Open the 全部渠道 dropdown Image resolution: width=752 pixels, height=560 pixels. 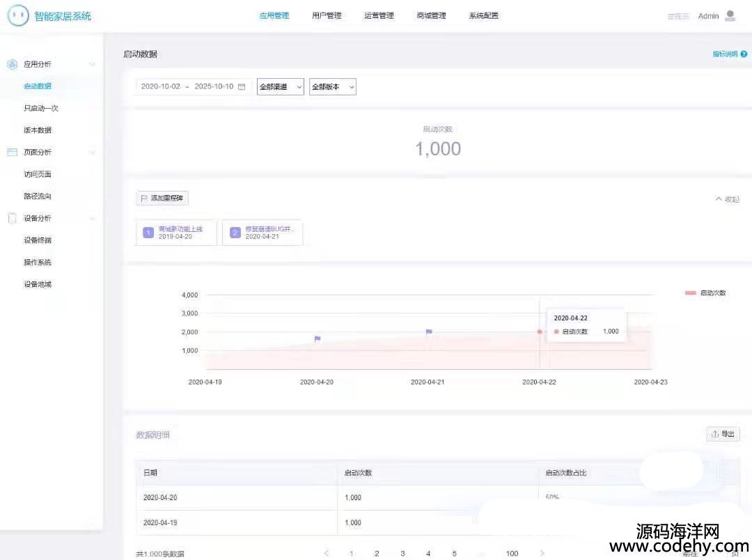[281, 87]
